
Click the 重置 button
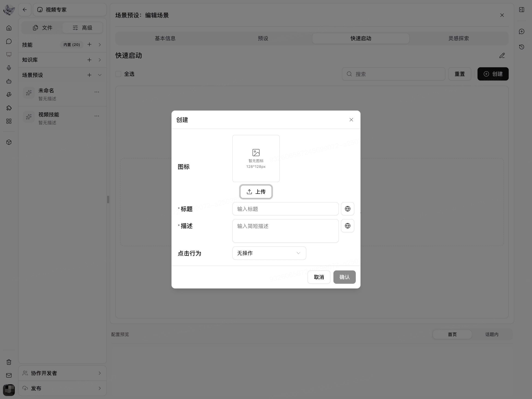click(459, 74)
